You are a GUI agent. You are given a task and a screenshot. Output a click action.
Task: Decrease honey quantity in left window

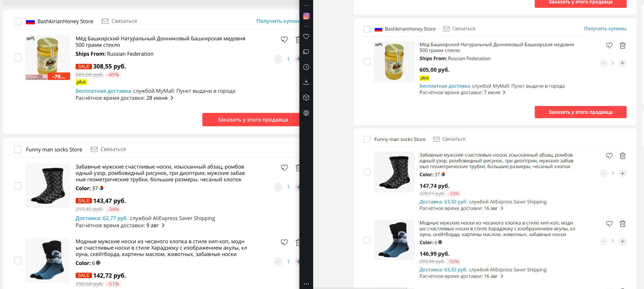coord(278,59)
